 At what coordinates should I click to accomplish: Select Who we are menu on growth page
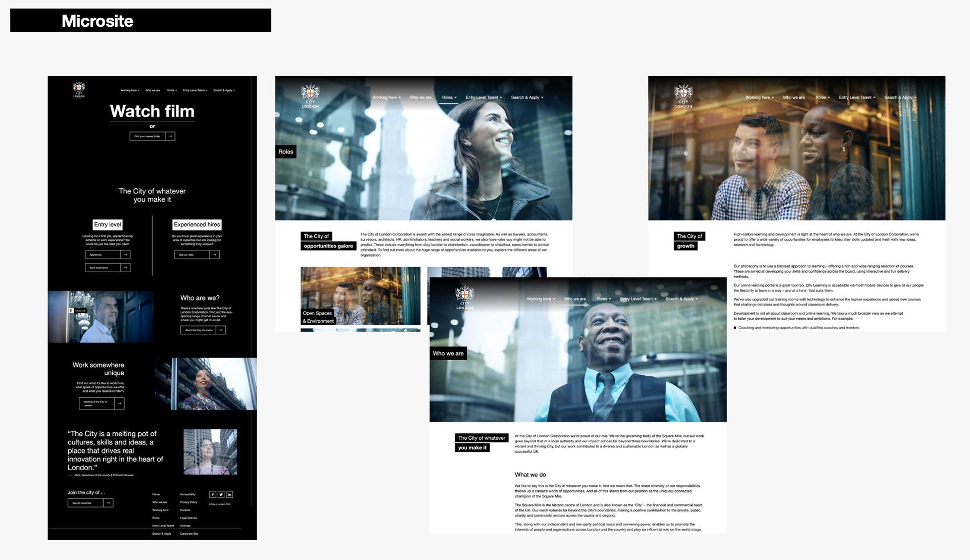pyautogui.click(x=793, y=97)
